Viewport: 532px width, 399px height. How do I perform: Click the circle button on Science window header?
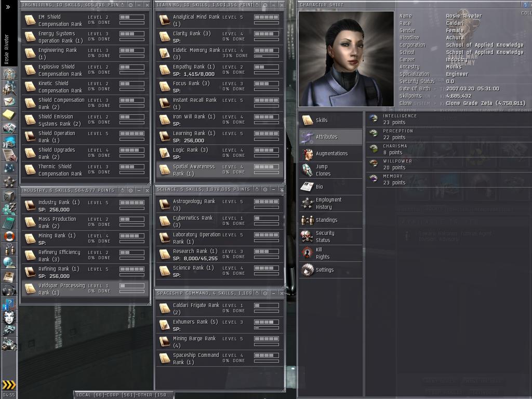[x=265, y=189]
